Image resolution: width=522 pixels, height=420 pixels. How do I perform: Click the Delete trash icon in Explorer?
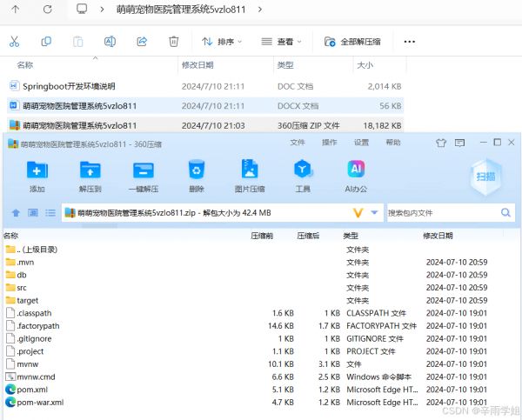tap(174, 42)
